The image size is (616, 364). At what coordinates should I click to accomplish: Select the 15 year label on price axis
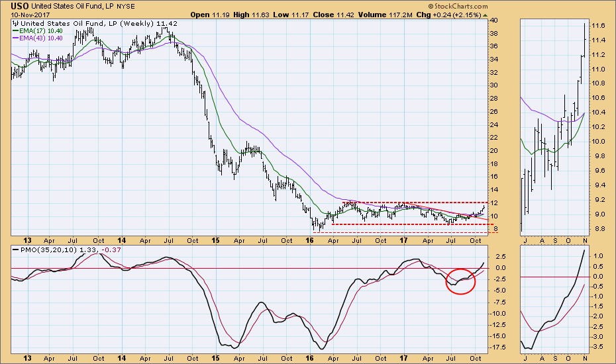215,240
